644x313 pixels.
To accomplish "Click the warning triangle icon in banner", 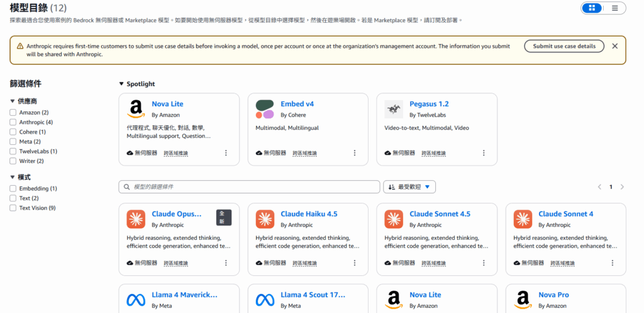I will click(20, 47).
